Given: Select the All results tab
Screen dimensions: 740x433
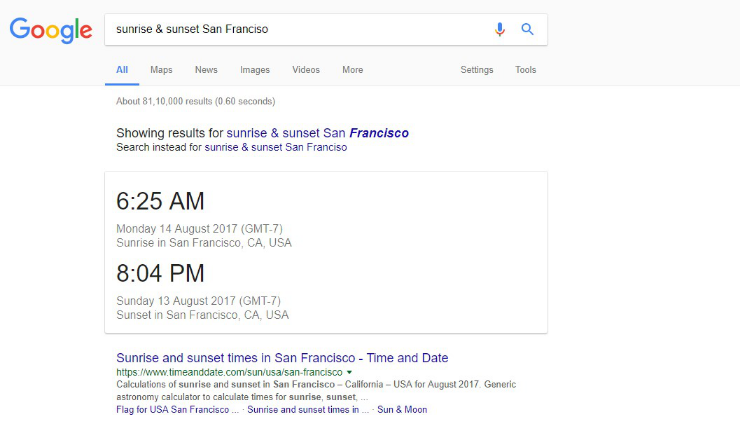Looking at the screenshot, I should [x=122, y=70].
